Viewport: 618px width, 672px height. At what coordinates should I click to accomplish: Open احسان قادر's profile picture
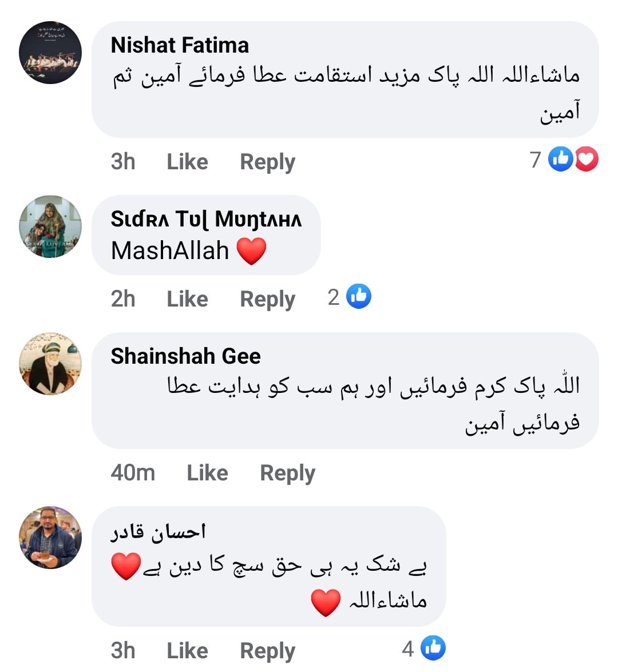50,538
